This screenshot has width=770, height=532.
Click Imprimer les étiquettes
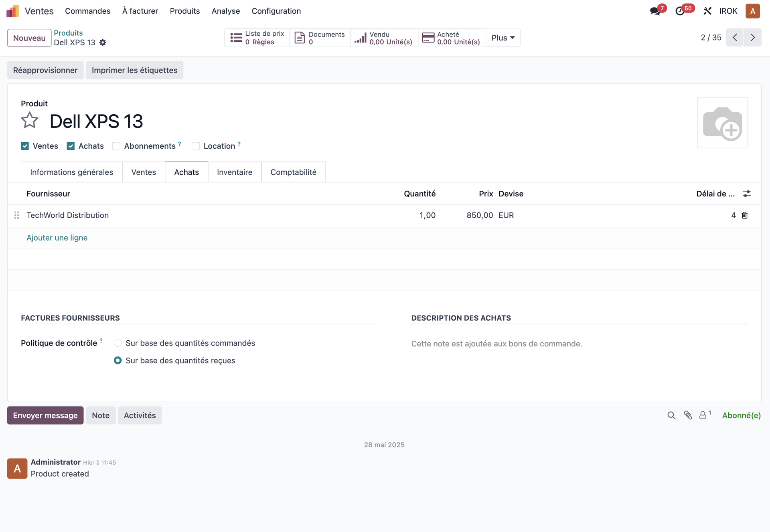tap(134, 70)
